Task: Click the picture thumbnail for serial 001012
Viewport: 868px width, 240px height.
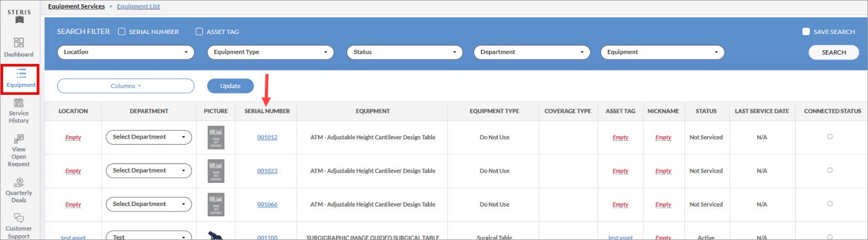Action: [x=216, y=137]
